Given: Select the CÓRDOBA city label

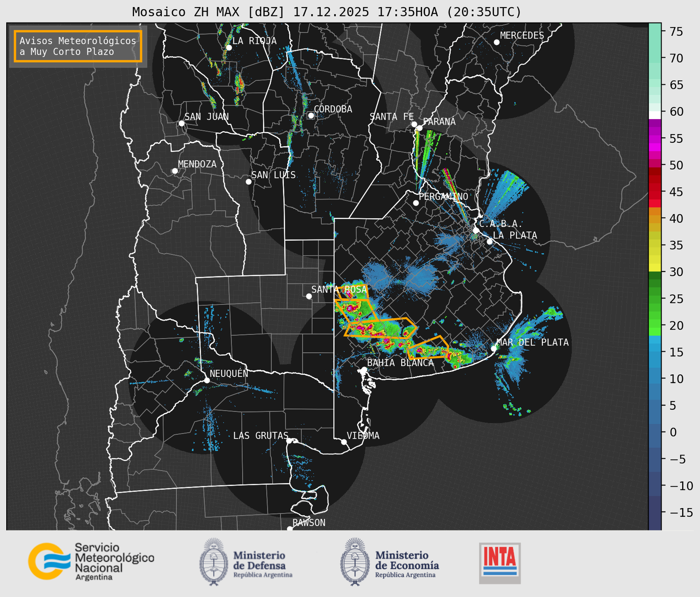Looking at the screenshot, I should pyautogui.click(x=333, y=109).
